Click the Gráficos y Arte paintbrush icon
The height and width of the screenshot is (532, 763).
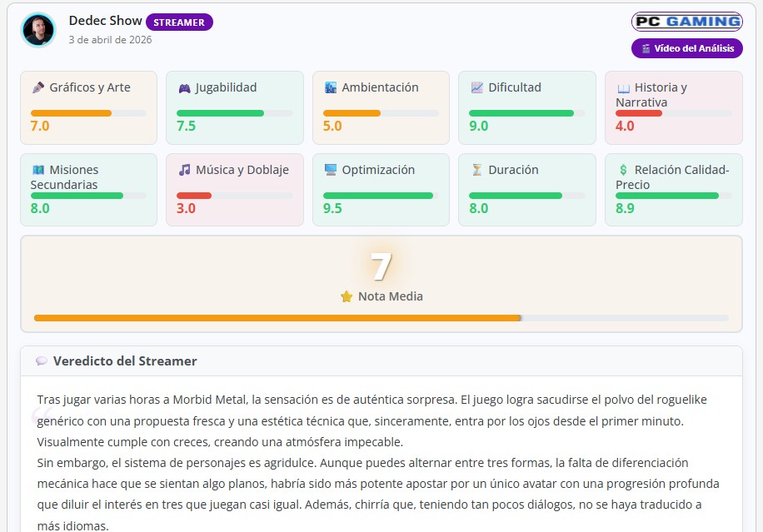click(37, 87)
